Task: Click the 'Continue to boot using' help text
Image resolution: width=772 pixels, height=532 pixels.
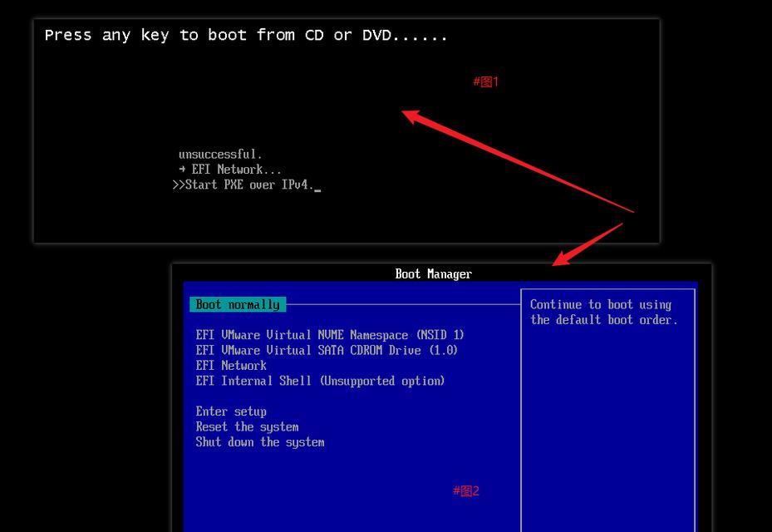Action: [x=601, y=304]
